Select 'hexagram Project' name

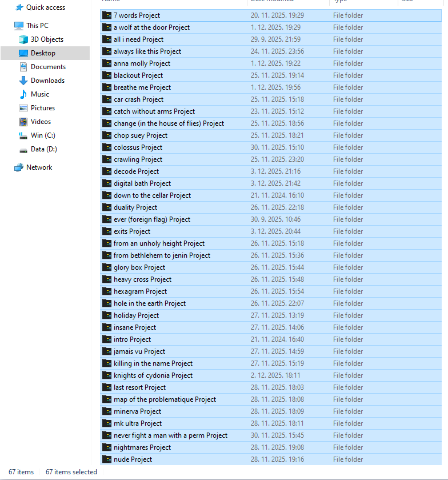click(140, 291)
